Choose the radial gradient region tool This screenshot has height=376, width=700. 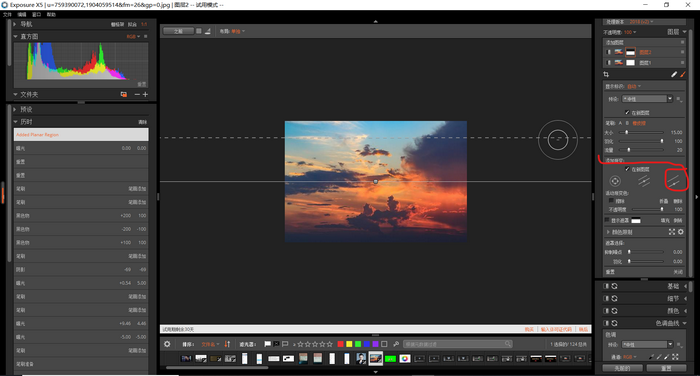[x=615, y=181]
